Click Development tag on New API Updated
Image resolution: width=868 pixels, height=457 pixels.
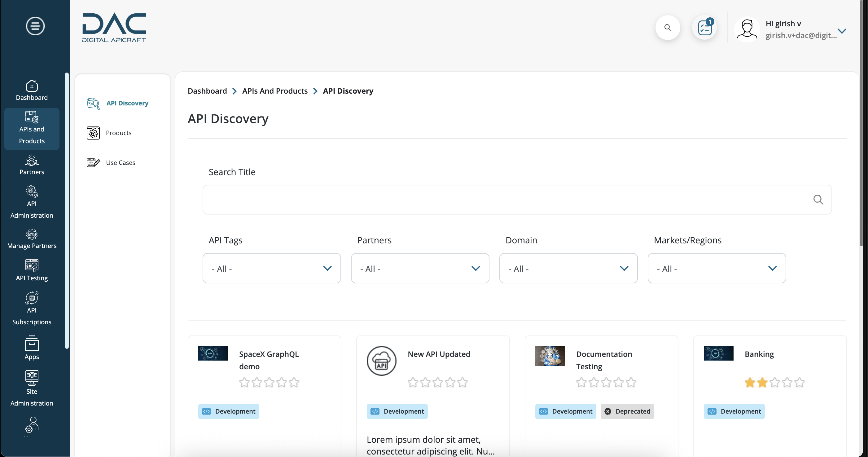click(397, 411)
